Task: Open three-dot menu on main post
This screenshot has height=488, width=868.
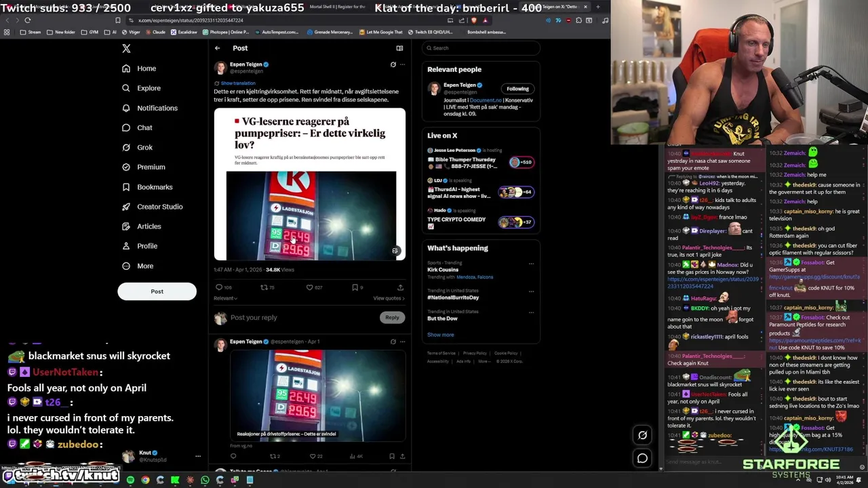Action: [402, 64]
